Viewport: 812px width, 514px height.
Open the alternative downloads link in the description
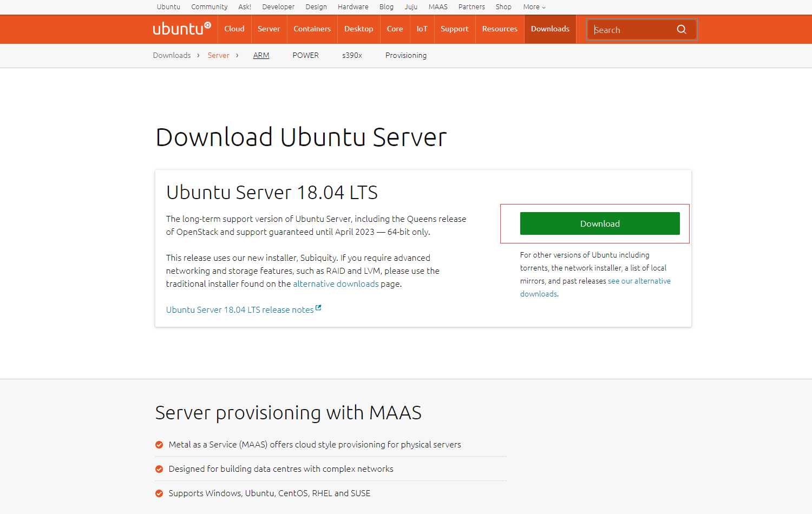[x=336, y=284]
